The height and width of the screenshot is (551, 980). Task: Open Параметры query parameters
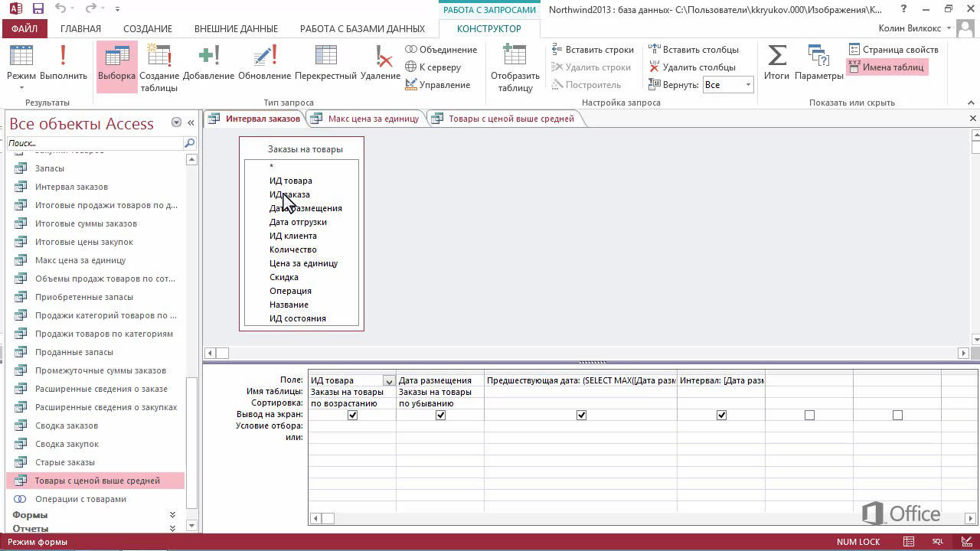tap(819, 64)
